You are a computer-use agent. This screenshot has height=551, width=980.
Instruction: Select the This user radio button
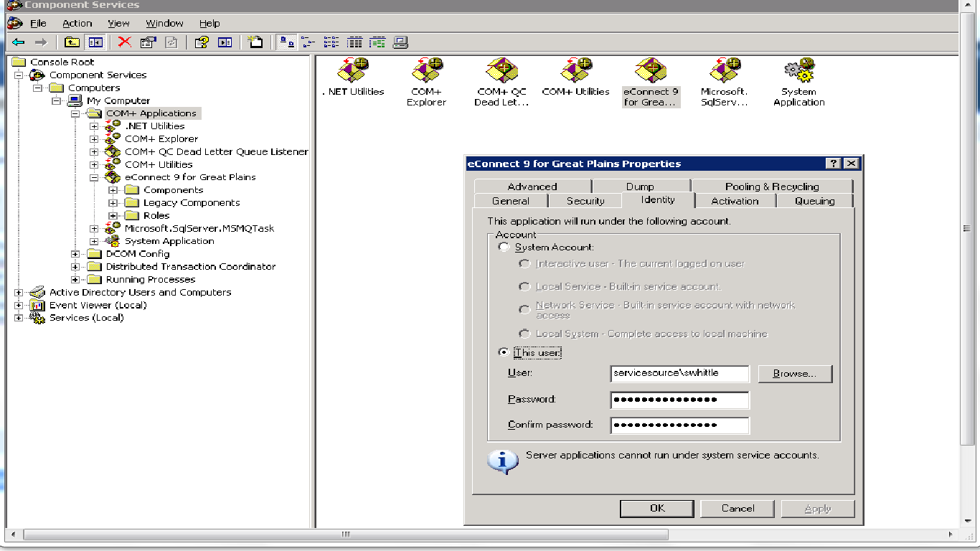pyautogui.click(x=505, y=352)
